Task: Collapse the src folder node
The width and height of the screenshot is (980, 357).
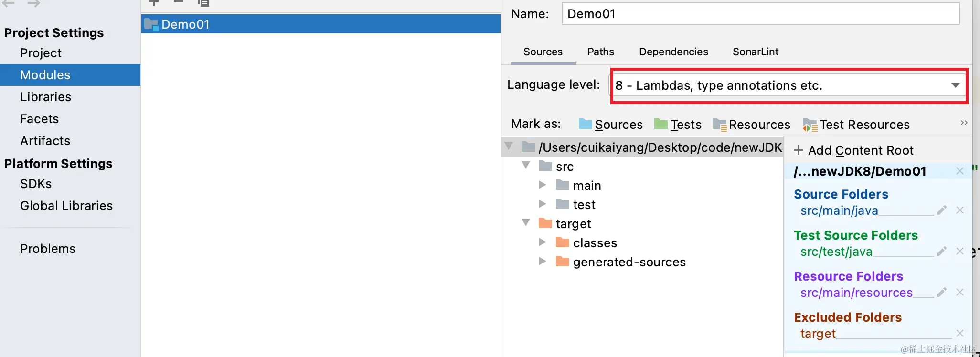Action: 526,165
